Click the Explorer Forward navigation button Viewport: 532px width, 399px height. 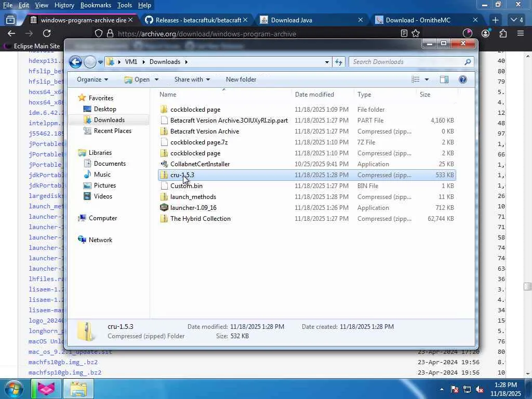tap(90, 62)
